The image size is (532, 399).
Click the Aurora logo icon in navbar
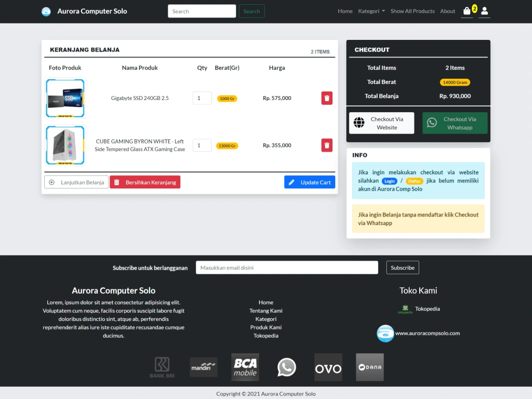point(46,11)
